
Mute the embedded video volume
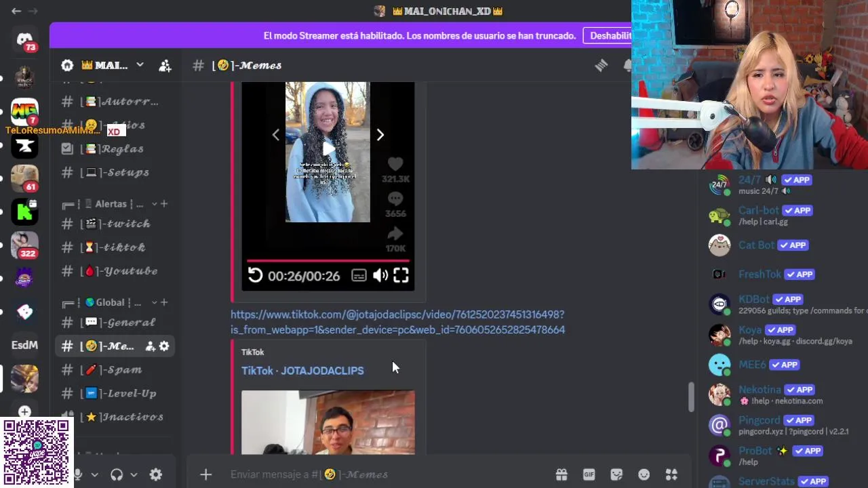380,275
